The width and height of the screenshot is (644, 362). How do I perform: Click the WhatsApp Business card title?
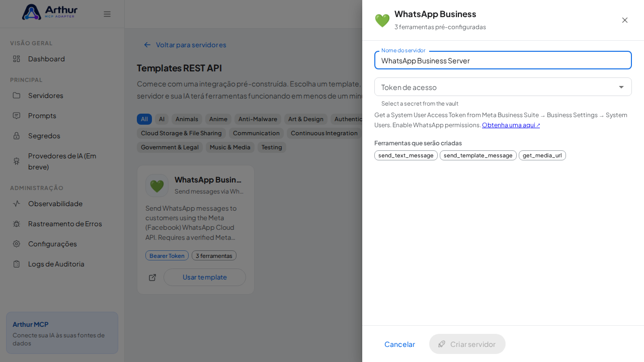tap(208, 179)
